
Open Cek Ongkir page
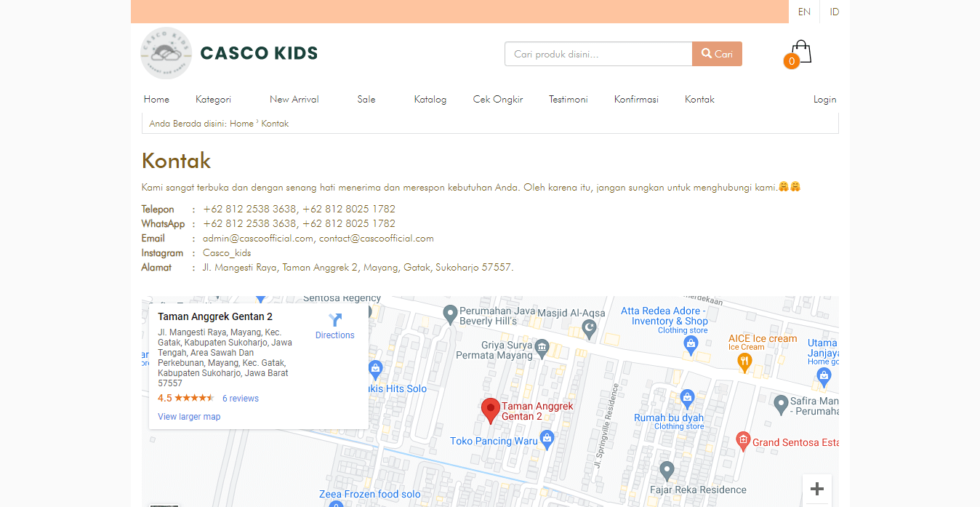(x=498, y=100)
